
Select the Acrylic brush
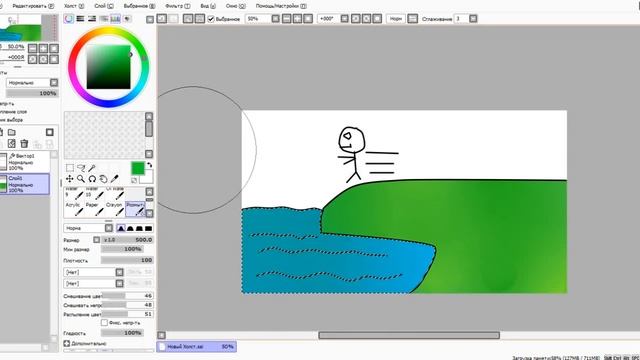pyautogui.click(x=75, y=209)
